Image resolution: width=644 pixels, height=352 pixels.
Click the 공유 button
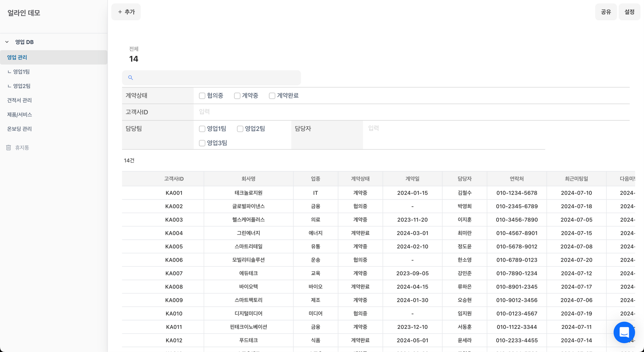(x=606, y=12)
